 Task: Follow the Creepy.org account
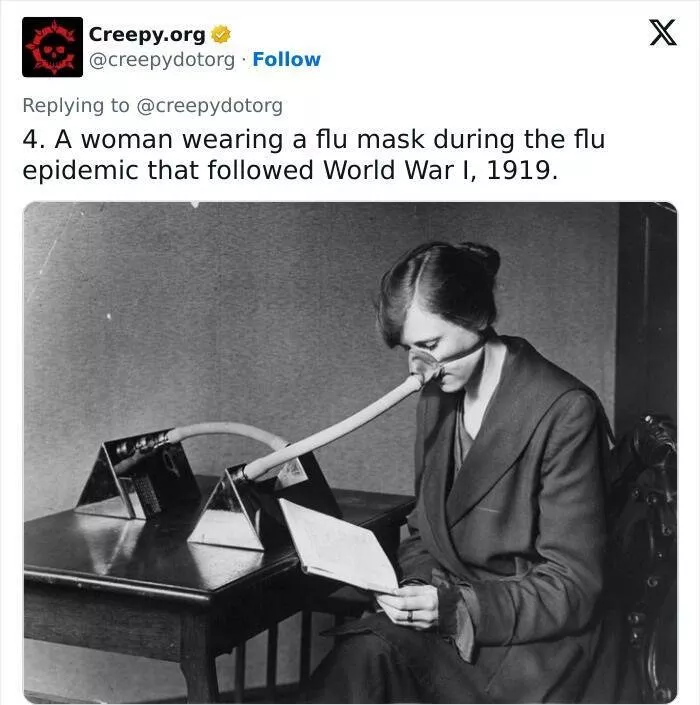coord(286,59)
